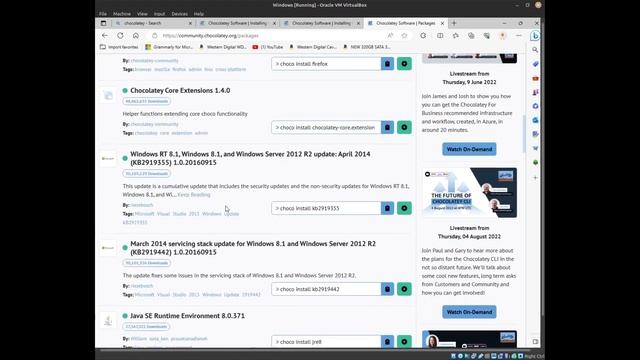Open the Machine menu in VirtualBox
The height and width of the screenshot is (360, 640).
pos(122,14)
